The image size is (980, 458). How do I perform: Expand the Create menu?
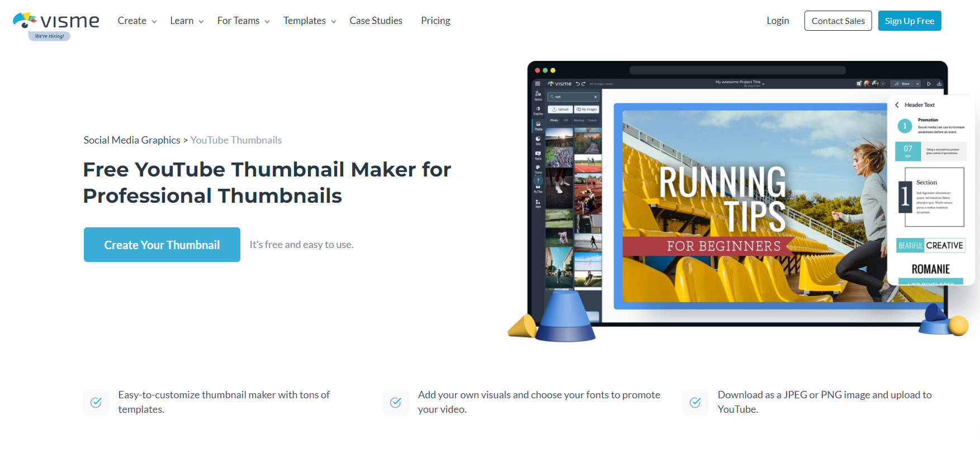click(x=137, y=21)
